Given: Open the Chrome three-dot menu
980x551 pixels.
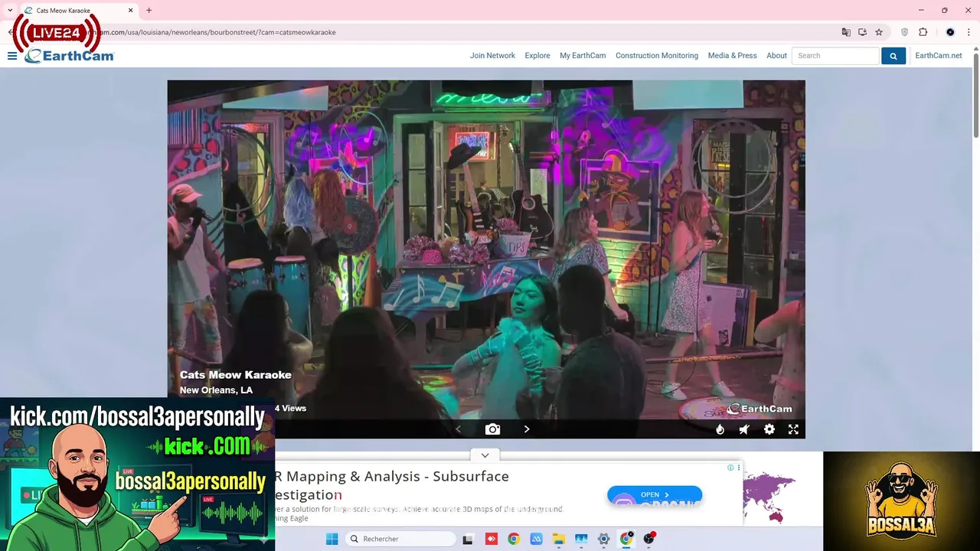Looking at the screenshot, I should click(x=969, y=32).
